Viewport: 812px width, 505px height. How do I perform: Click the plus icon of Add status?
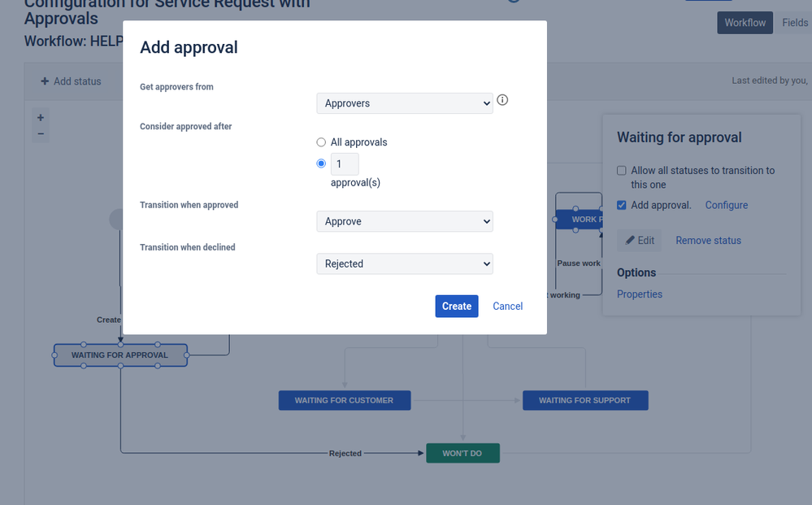pyautogui.click(x=45, y=81)
